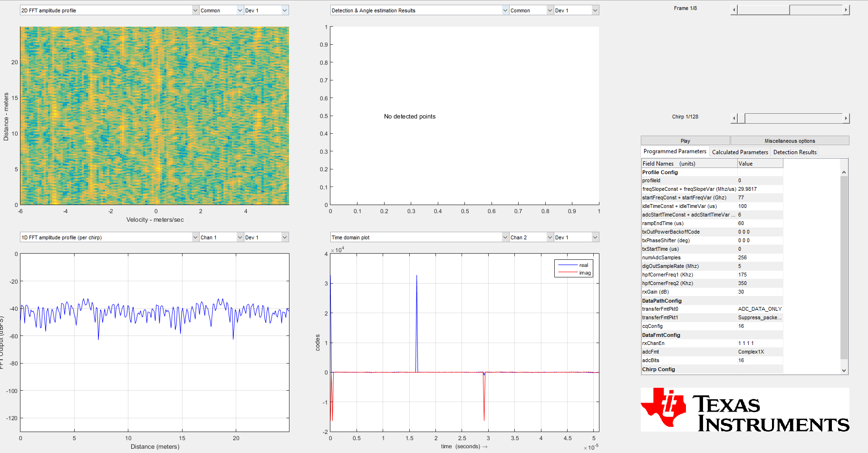
Task: Select the rxChanEn row
Action: (x=712, y=344)
